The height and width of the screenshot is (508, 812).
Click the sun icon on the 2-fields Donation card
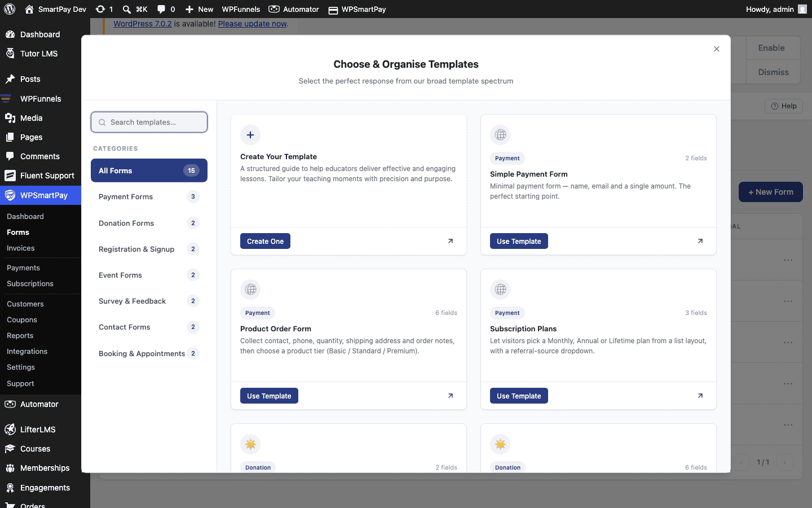click(250, 444)
